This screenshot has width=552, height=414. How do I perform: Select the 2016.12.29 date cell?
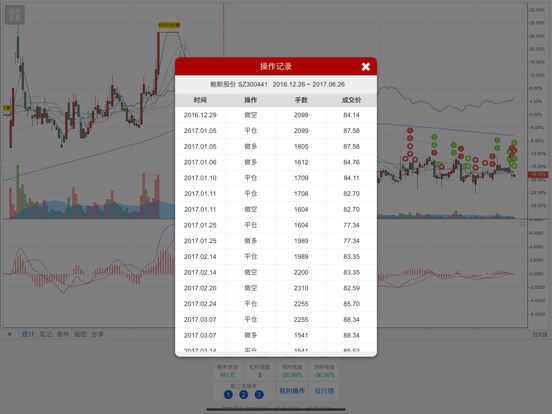[200, 115]
